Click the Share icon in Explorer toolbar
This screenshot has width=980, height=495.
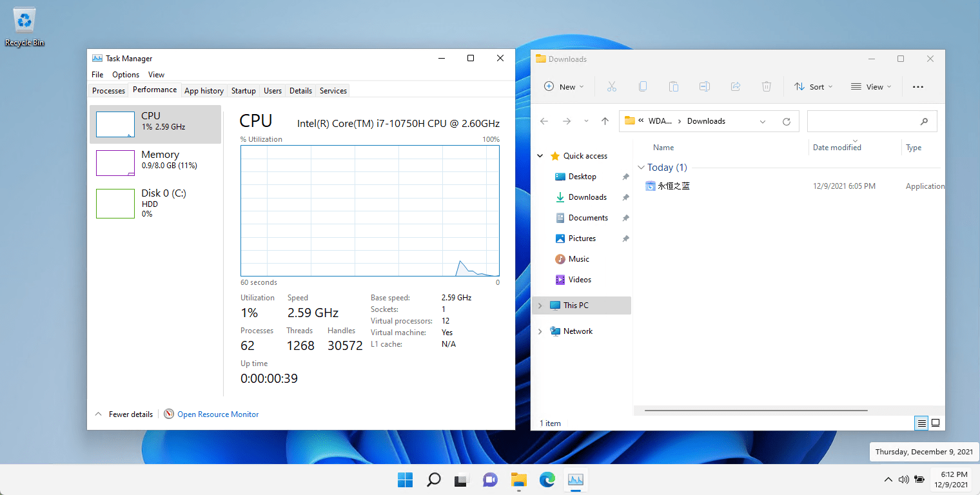[x=735, y=86]
